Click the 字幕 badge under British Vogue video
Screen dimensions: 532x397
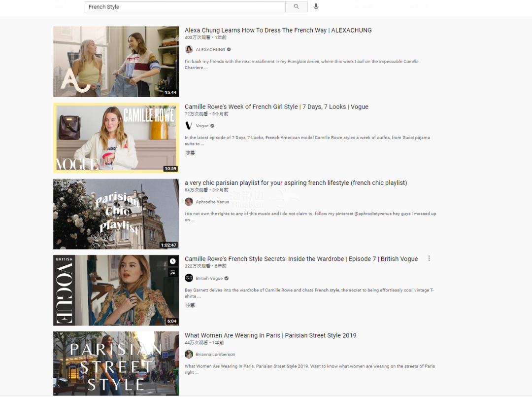[x=190, y=305]
